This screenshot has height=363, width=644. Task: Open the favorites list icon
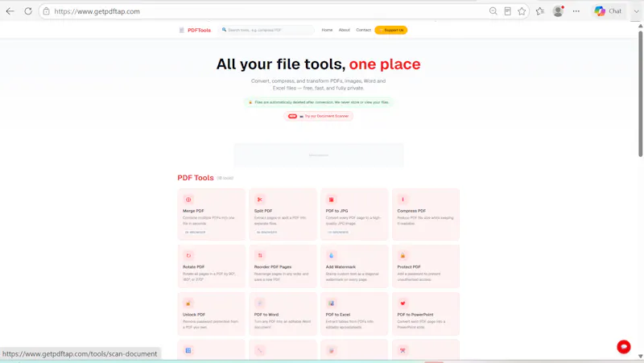pos(539,11)
